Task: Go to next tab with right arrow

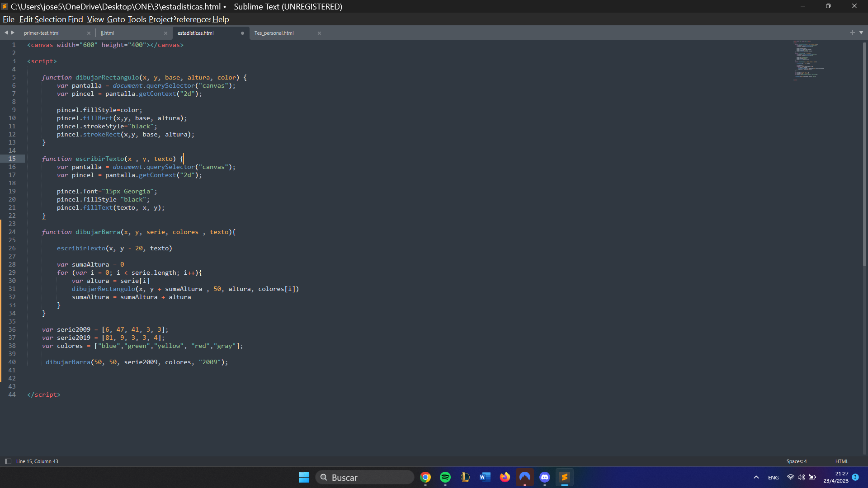Action: click(x=13, y=33)
